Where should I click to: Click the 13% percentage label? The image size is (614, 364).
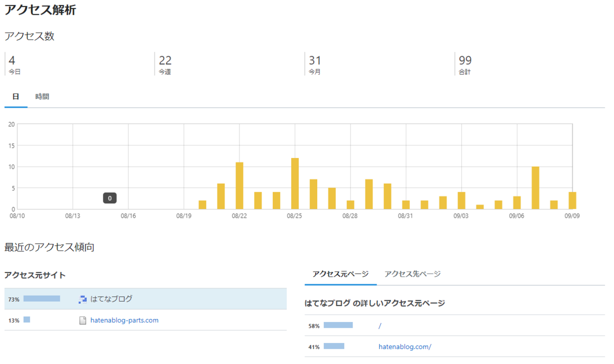point(14,321)
